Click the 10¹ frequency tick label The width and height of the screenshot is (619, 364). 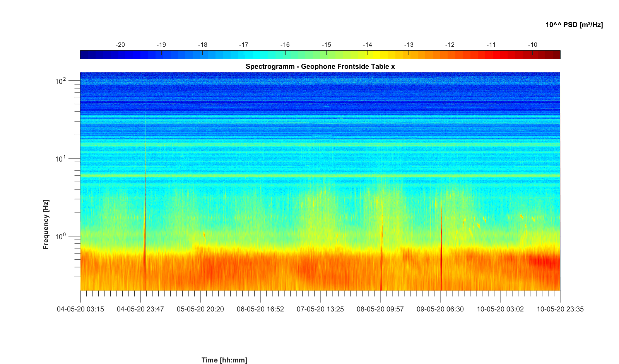(61, 159)
